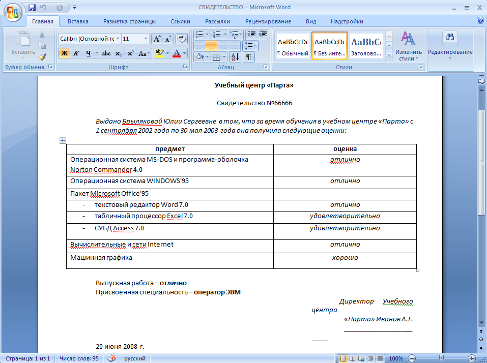Viewport: 487px width, 363px height.
Task: Click the table move handle
Action: (63, 140)
